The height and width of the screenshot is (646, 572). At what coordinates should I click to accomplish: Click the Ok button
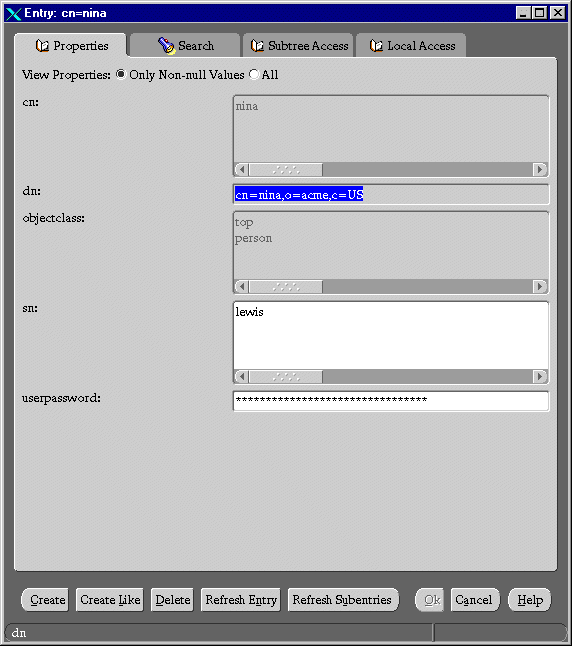point(429,600)
